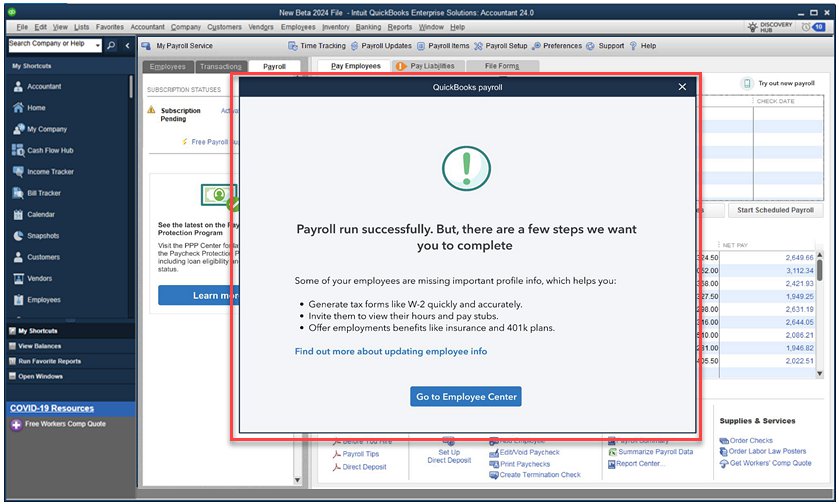The width and height of the screenshot is (839, 504).
Task: Expand the search scope dropdown arrow
Action: tap(97, 46)
